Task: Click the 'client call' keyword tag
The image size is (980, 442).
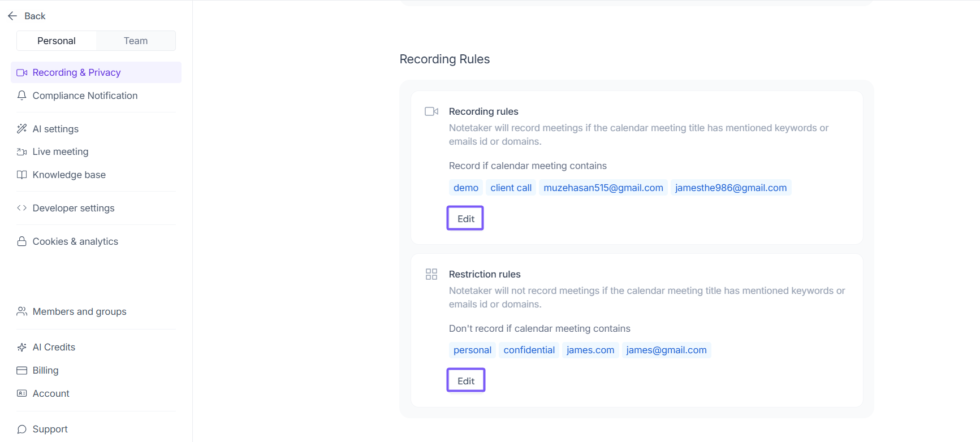Action: (x=511, y=188)
